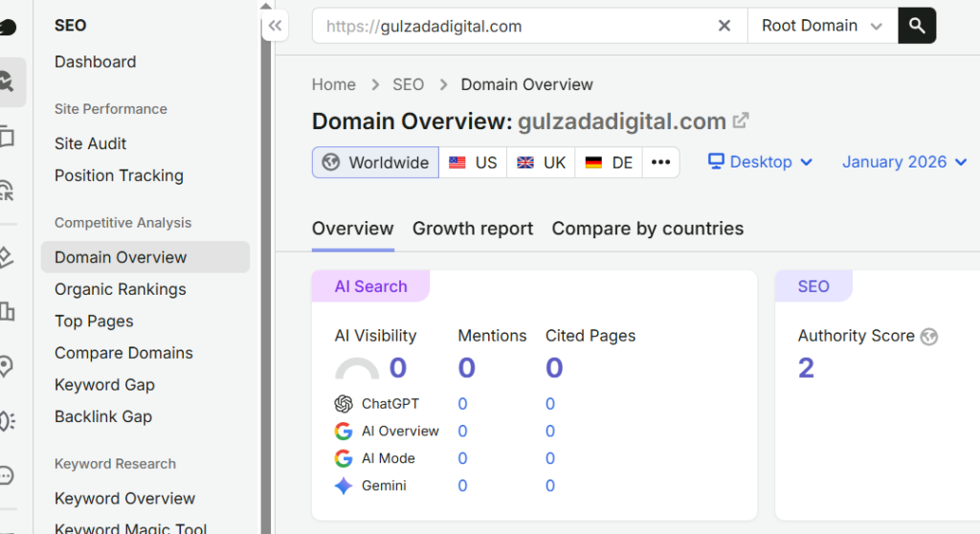Open Dashboard in the SEO sidebar
980x534 pixels.
tap(95, 62)
